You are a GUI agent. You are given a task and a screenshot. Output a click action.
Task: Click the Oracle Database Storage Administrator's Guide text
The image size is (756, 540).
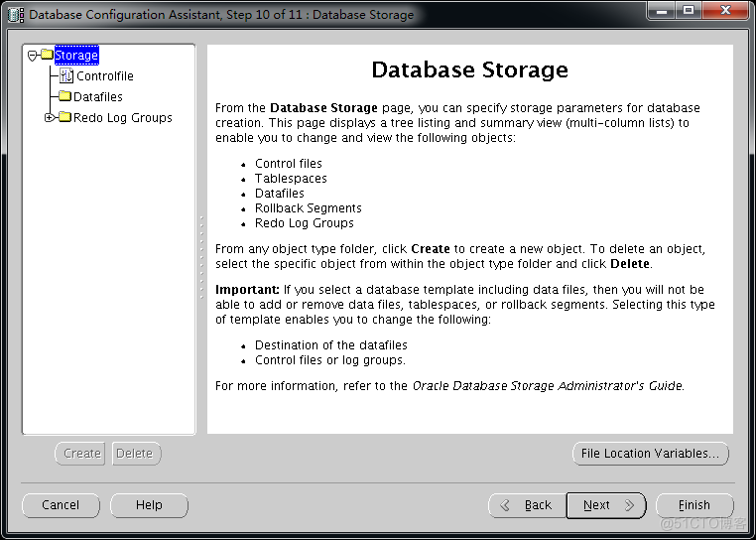549,386
